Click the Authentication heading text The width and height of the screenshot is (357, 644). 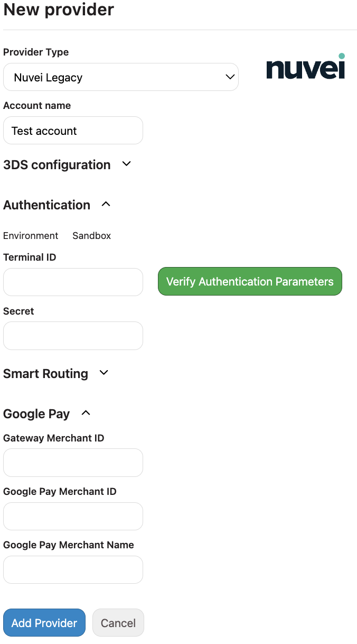point(47,205)
